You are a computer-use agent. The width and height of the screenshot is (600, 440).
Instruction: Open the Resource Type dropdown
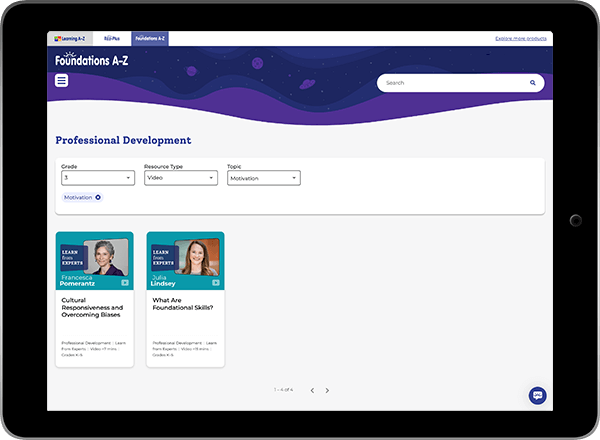point(181,178)
